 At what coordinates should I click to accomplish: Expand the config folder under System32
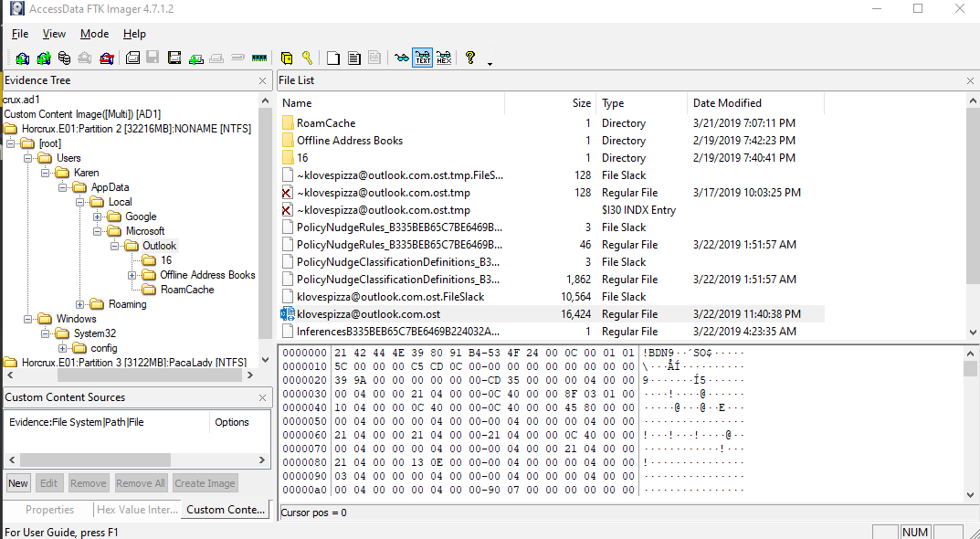tap(63, 348)
